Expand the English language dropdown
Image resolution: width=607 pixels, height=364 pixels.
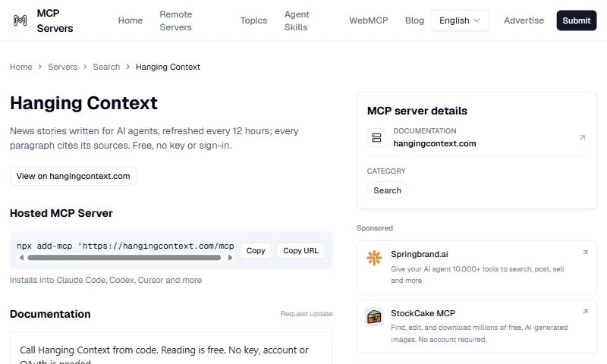tap(460, 20)
